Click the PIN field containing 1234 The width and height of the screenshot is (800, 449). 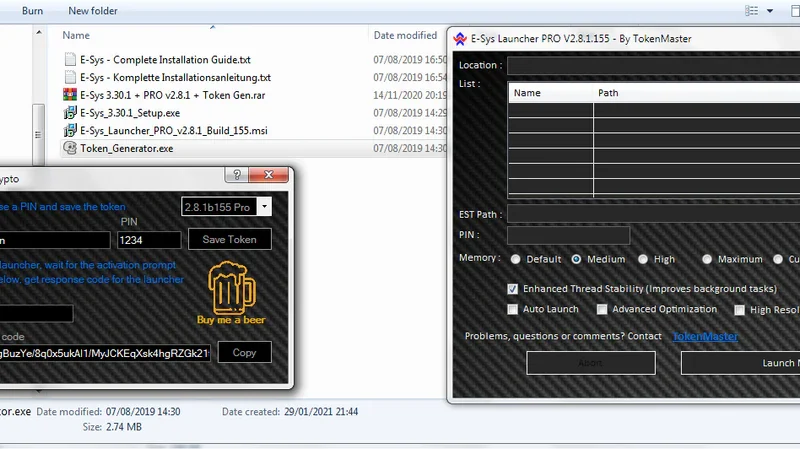(149, 240)
